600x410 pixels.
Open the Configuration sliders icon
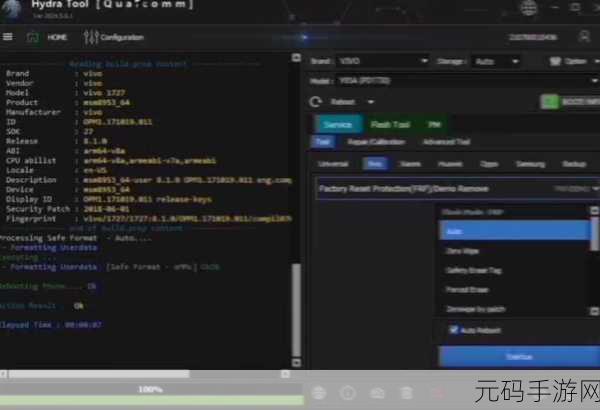click(x=91, y=37)
